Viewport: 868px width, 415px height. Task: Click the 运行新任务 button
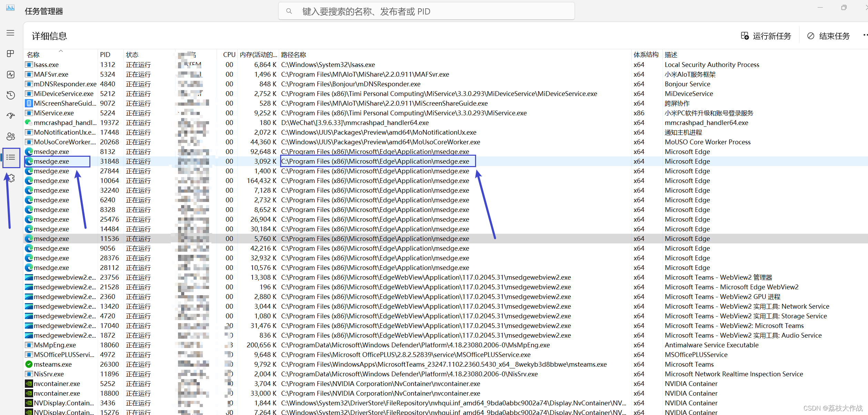coord(766,36)
